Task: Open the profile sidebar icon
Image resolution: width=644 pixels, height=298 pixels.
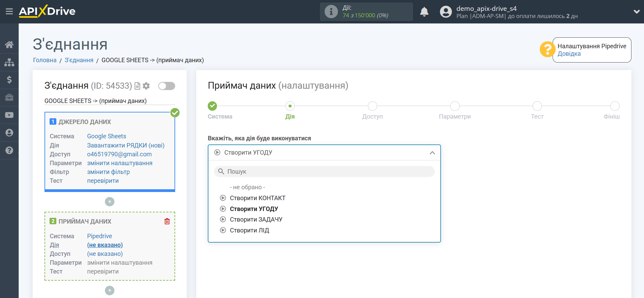Action: point(9,133)
